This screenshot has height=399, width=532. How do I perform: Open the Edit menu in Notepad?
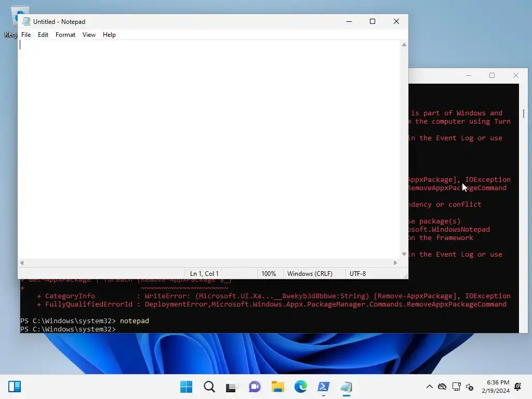coord(43,35)
